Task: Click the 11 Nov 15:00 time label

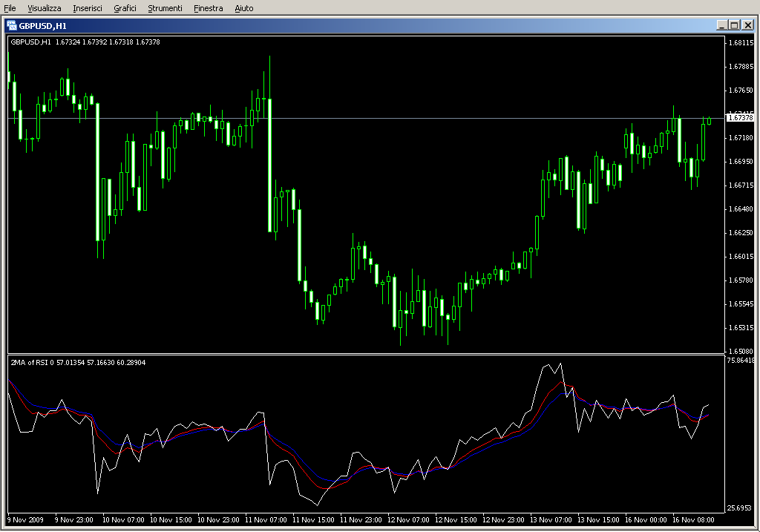Action: pos(313,520)
